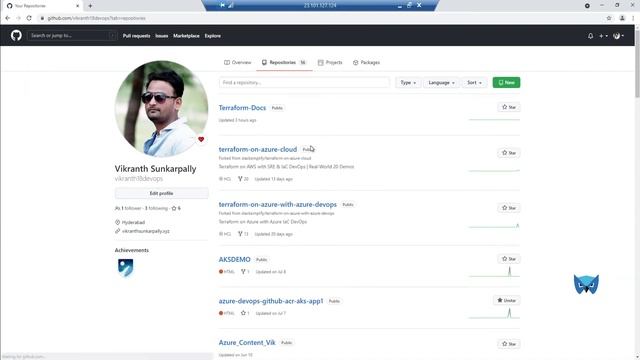
Task: Select the Repositories tab
Action: click(284, 62)
